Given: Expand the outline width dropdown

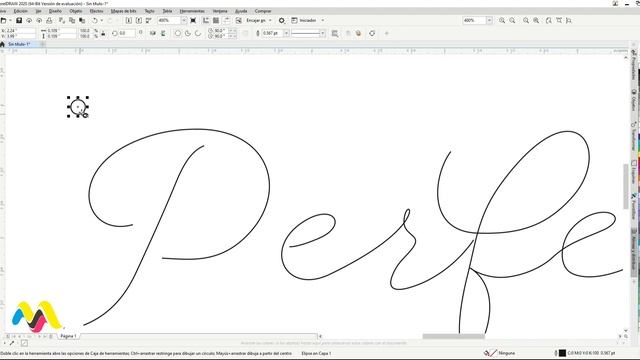Looking at the screenshot, I should pyautogui.click(x=287, y=33).
